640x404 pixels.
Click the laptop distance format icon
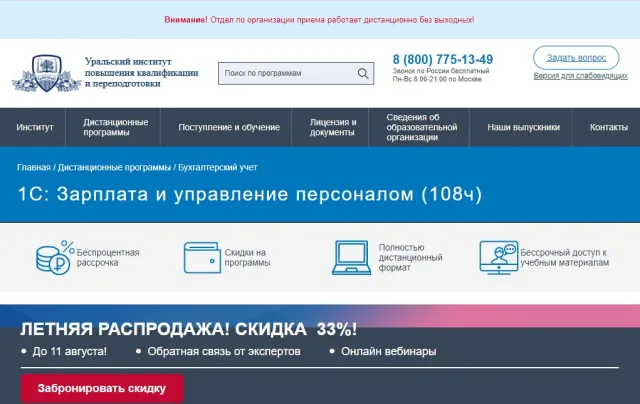(x=351, y=257)
